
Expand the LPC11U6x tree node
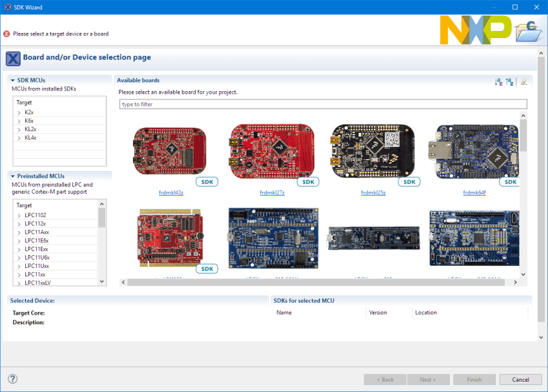(x=19, y=258)
